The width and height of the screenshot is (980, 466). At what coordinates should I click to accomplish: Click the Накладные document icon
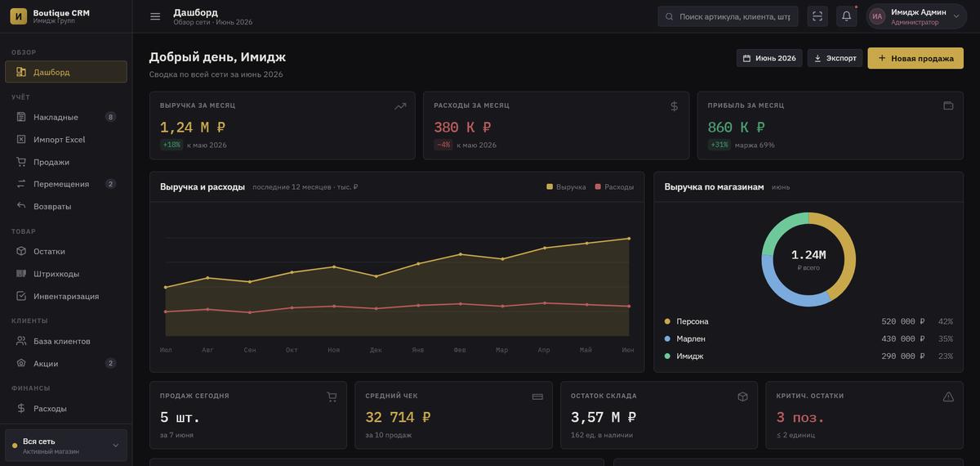coord(21,117)
